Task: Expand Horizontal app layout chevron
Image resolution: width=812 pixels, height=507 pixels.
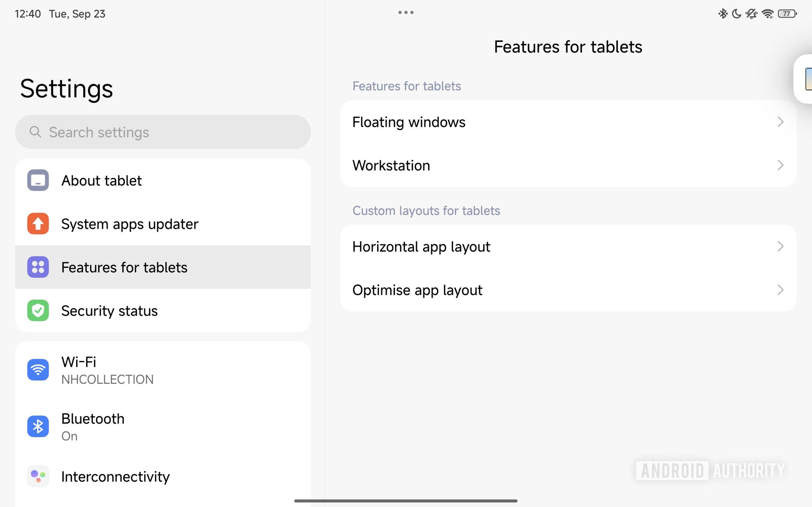Action: (780, 247)
